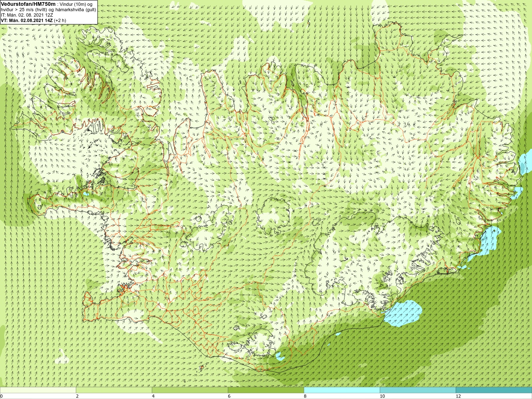The width and height of the screenshot is (532, 399).
Task: Click the "2" scale label
Action: pyautogui.click(x=77, y=396)
